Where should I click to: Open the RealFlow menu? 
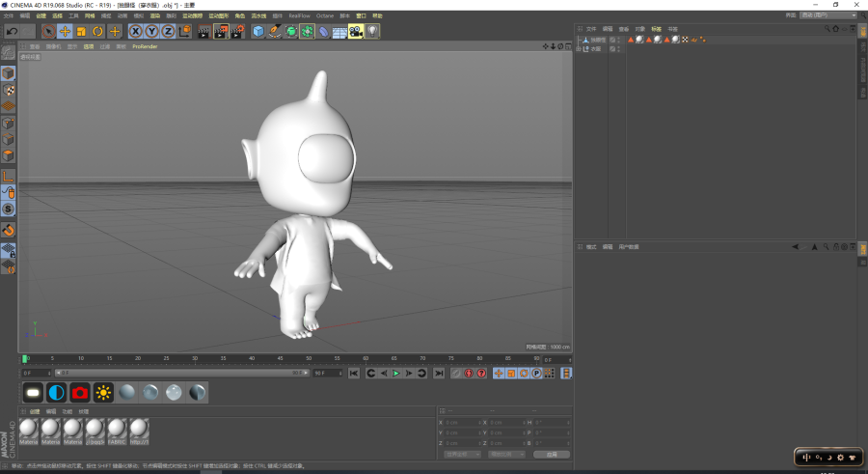click(299, 16)
